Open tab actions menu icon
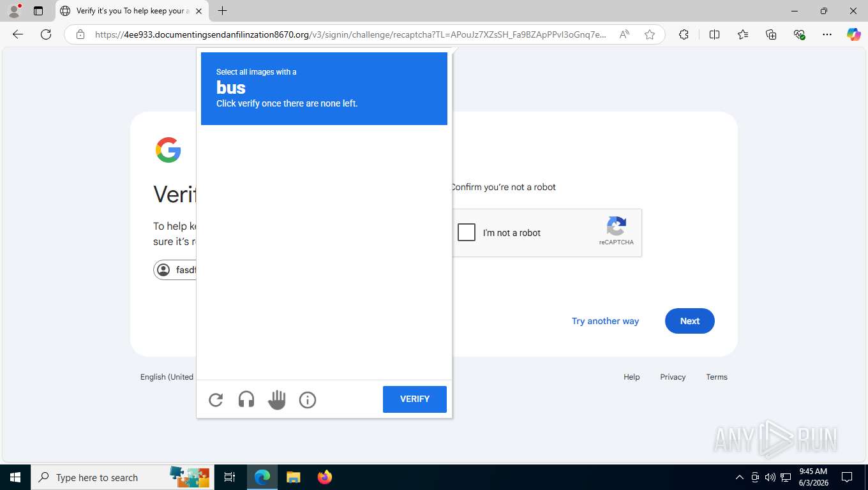Viewport: 868px width, 490px height. [x=38, y=11]
